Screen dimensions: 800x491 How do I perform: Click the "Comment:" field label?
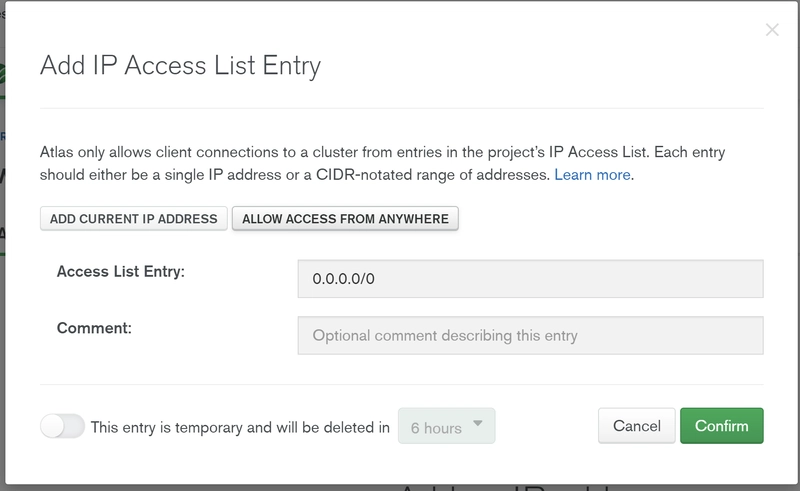pyautogui.click(x=95, y=328)
